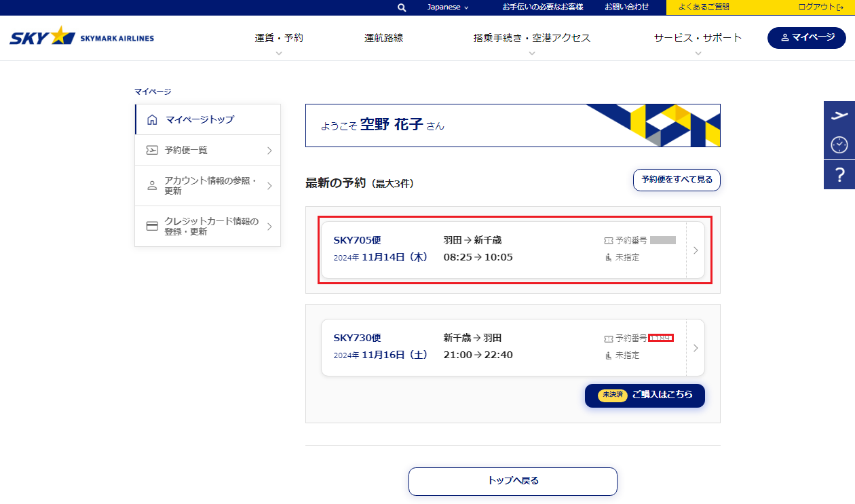This screenshot has width=855, height=504.
Task: Click the マイページ button in header
Action: [806, 37]
